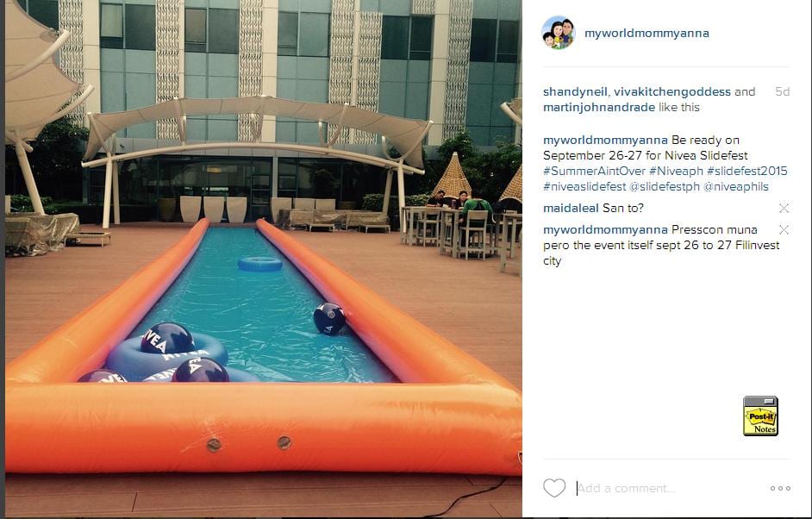Open the three-dots more options menu

(x=780, y=488)
